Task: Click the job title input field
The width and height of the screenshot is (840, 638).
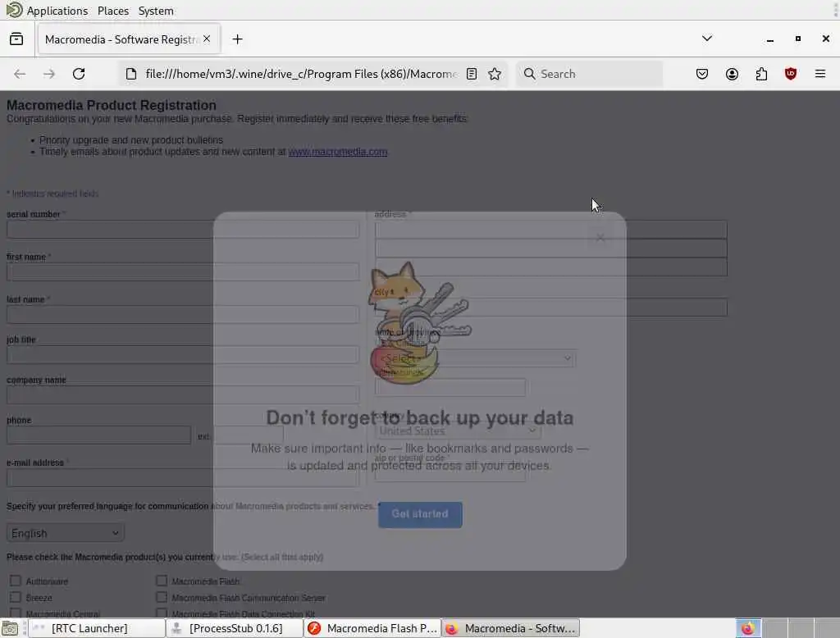Action: click(183, 354)
